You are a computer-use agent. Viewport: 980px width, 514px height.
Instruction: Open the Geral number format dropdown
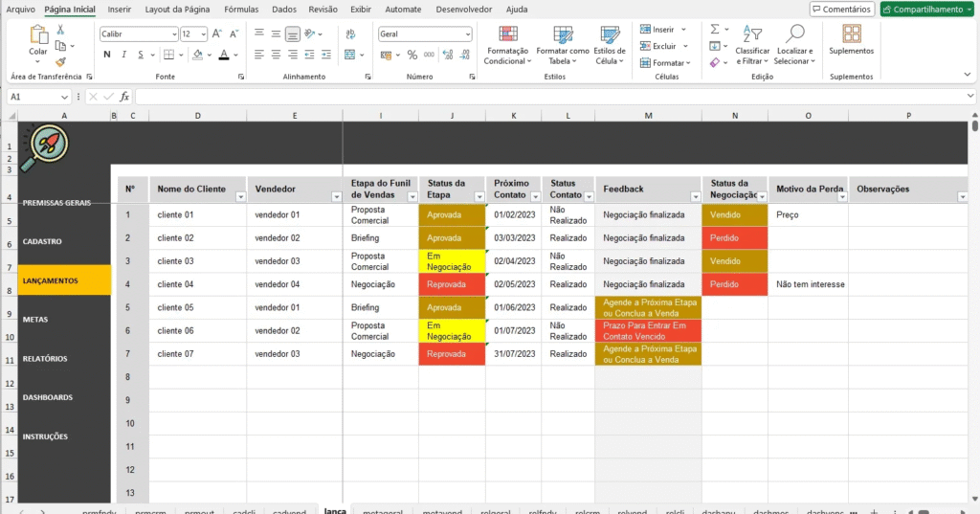coord(467,34)
